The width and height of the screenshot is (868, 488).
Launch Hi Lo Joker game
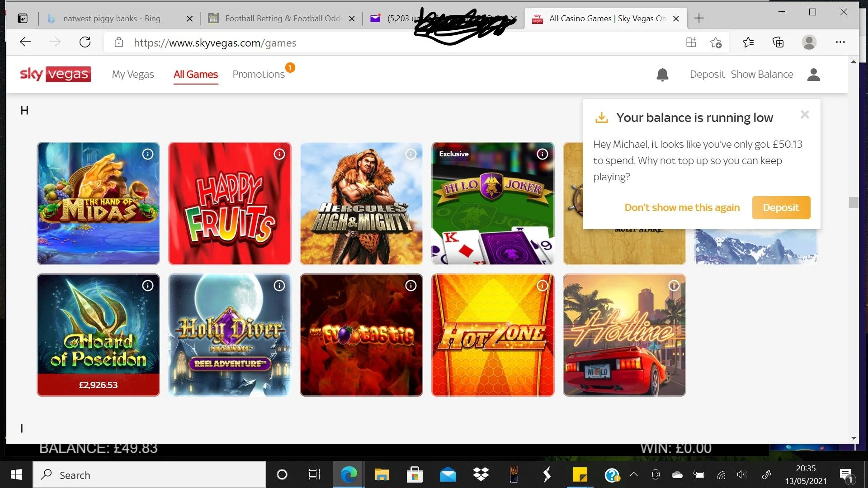point(493,203)
